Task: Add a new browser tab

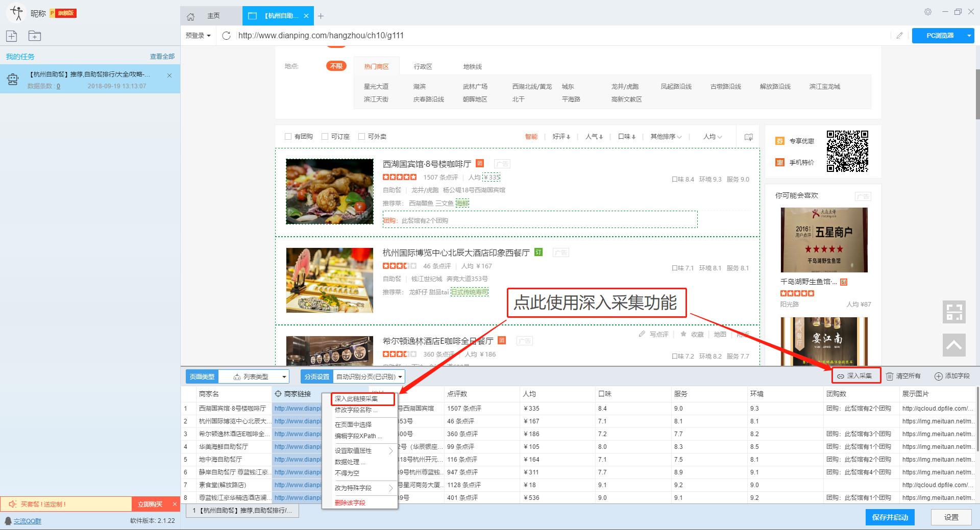Action: 321,16
